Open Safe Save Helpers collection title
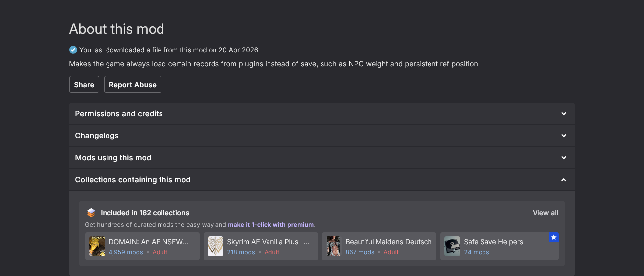Screen dimensions: 644x276 coord(493,242)
